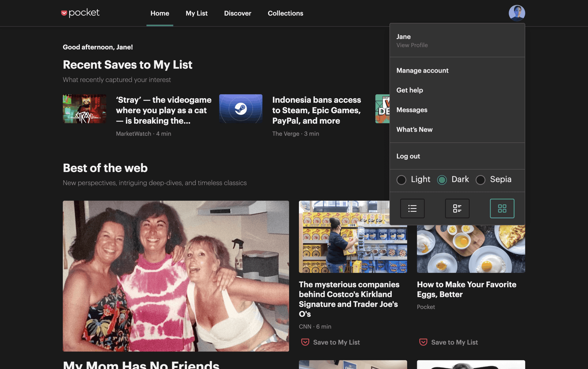The image size is (588, 369).
Task: Switch to detail display view icon
Action: pyautogui.click(x=457, y=208)
